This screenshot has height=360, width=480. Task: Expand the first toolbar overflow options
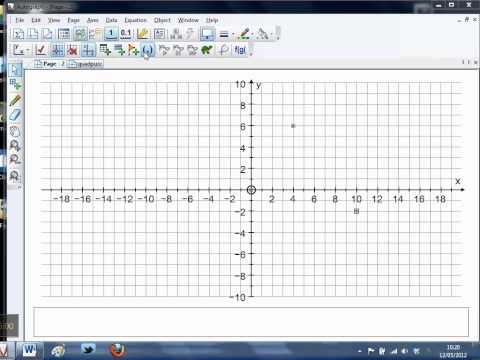(x=278, y=33)
